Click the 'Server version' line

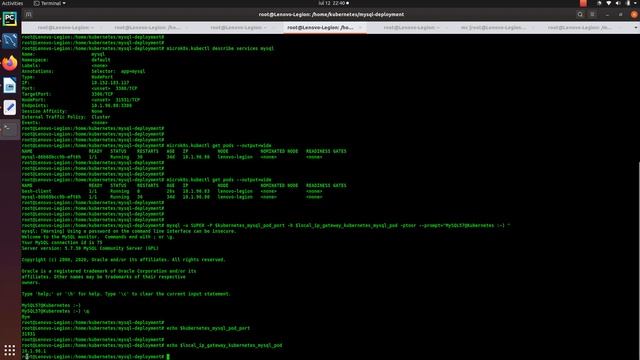tap(90, 248)
